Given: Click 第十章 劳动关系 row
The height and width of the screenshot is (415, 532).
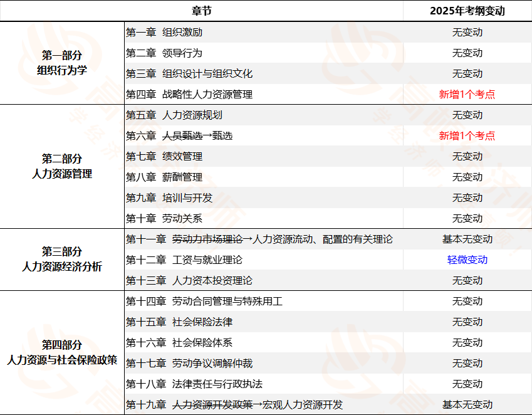Looking at the screenshot, I should pyautogui.click(x=328, y=219).
